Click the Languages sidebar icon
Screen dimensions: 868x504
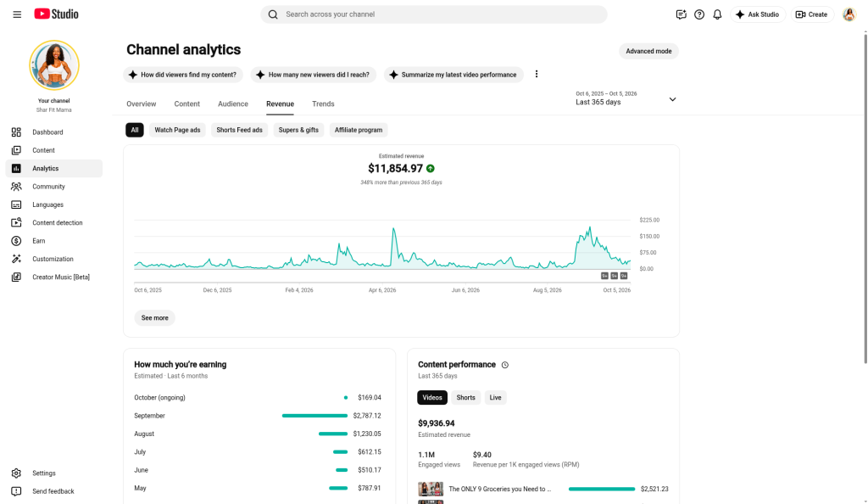[16, 205]
